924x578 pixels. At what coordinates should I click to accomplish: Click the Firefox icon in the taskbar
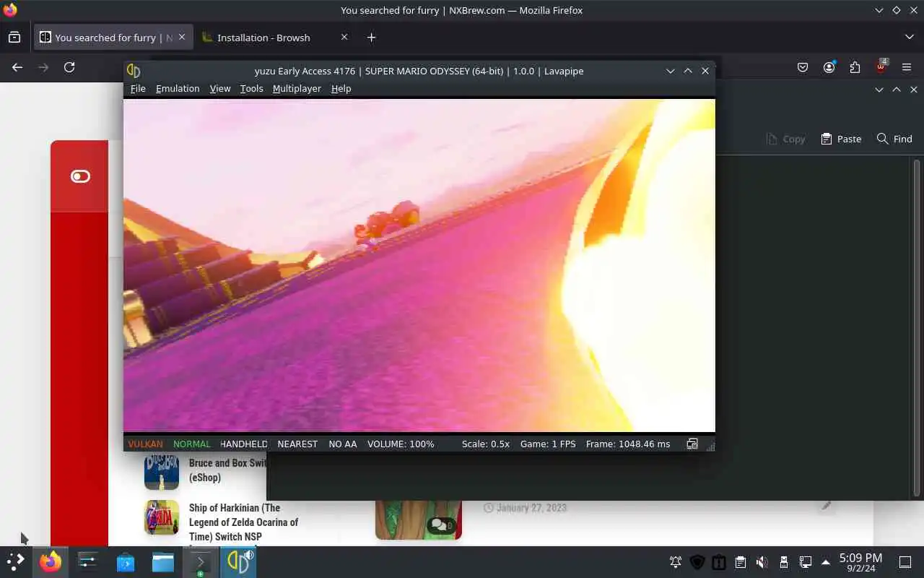tap(51, 561)
